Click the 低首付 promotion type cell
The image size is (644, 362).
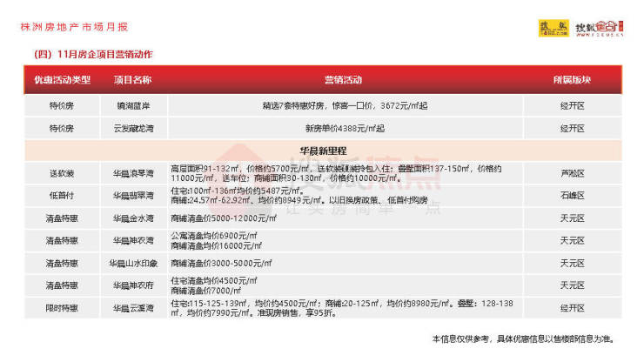point(62,195)
